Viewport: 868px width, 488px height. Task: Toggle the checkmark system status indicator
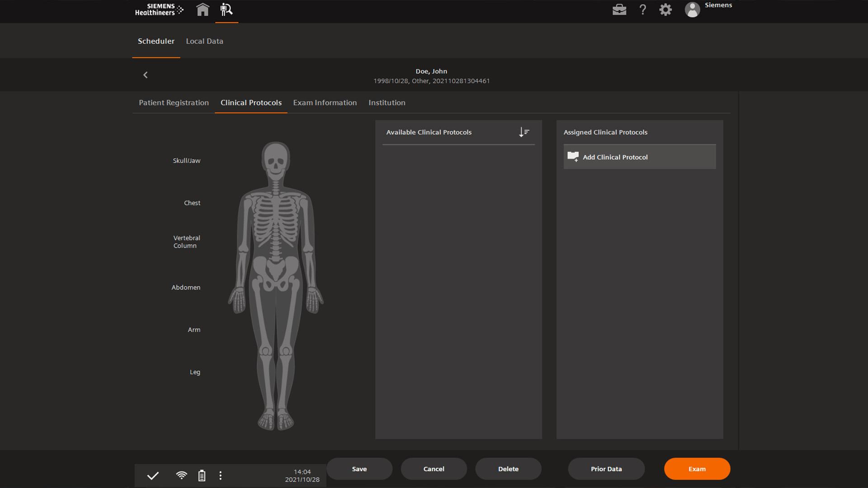tap(153, 475)
